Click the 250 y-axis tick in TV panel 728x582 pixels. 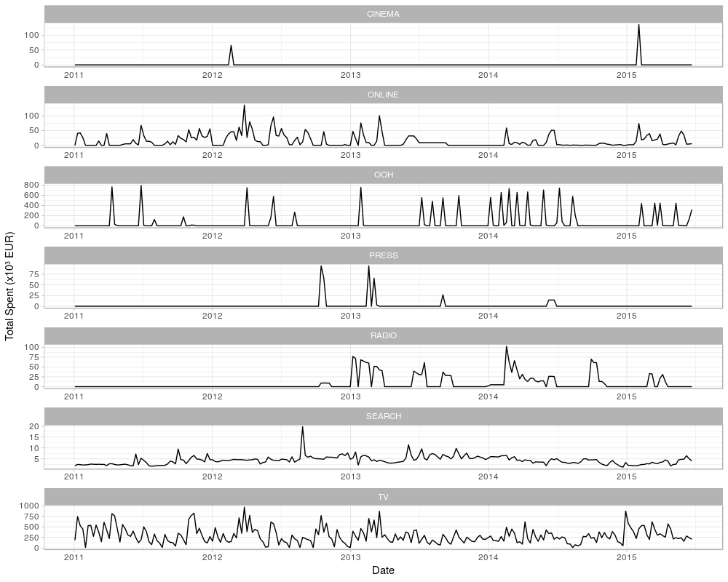[33, 538]
